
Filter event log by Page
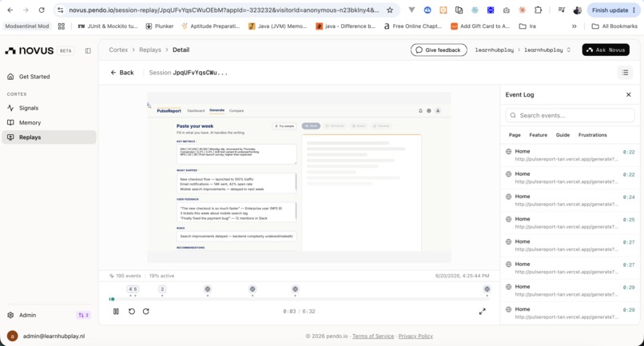(515, 135)
